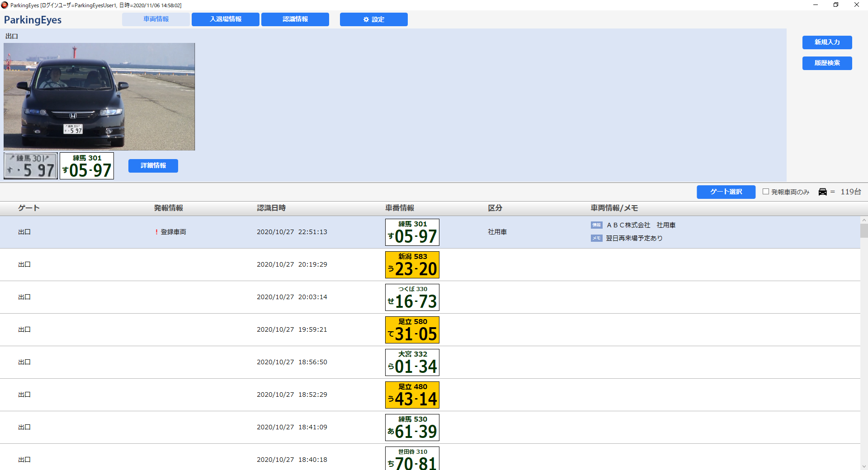Select the row timed 18:52:29
The width and height of the screenshot is (868, 470).
click(x=430, y=395)
